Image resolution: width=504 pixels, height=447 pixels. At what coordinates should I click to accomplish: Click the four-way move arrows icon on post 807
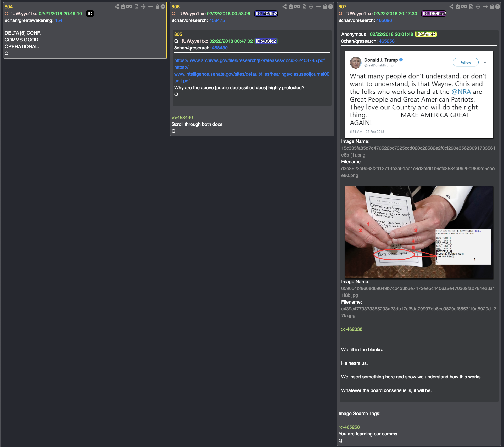pyautogui.click(x=478, y=7)
